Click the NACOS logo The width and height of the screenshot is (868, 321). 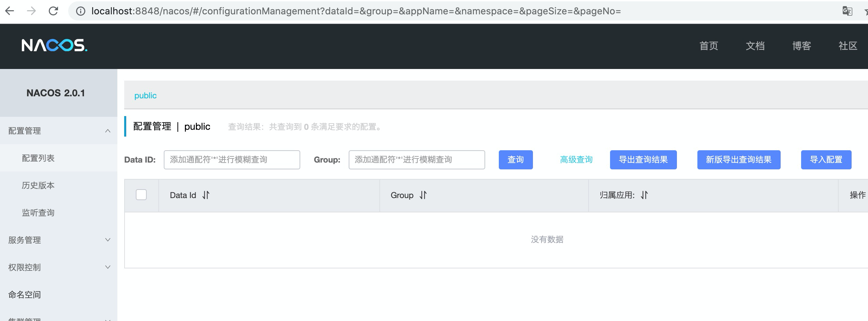pos(55,45)
